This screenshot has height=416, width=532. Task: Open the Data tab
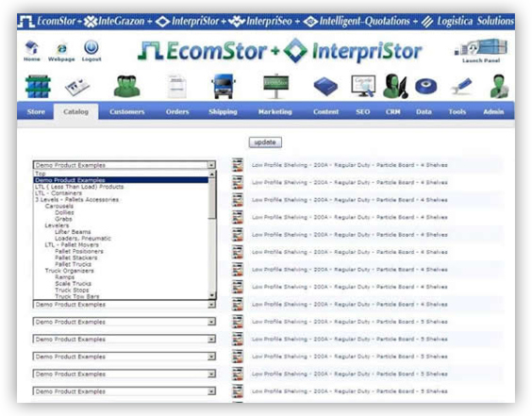[424, 111]
